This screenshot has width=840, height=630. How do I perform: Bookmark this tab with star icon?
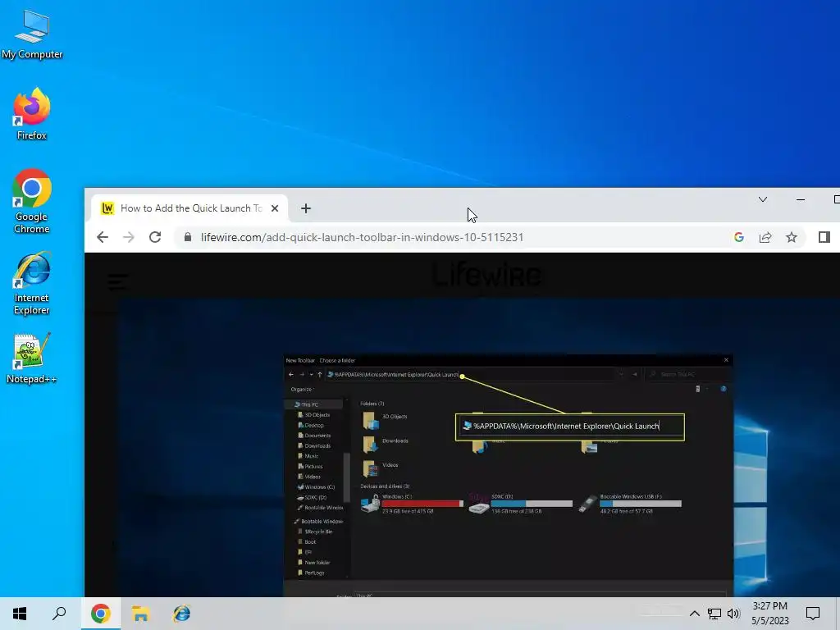pyautogui.click(x=792, y=237)
